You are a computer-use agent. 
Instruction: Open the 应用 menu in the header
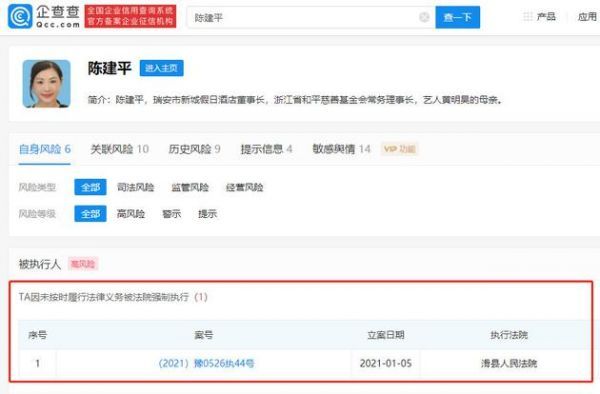click(587, 16)
